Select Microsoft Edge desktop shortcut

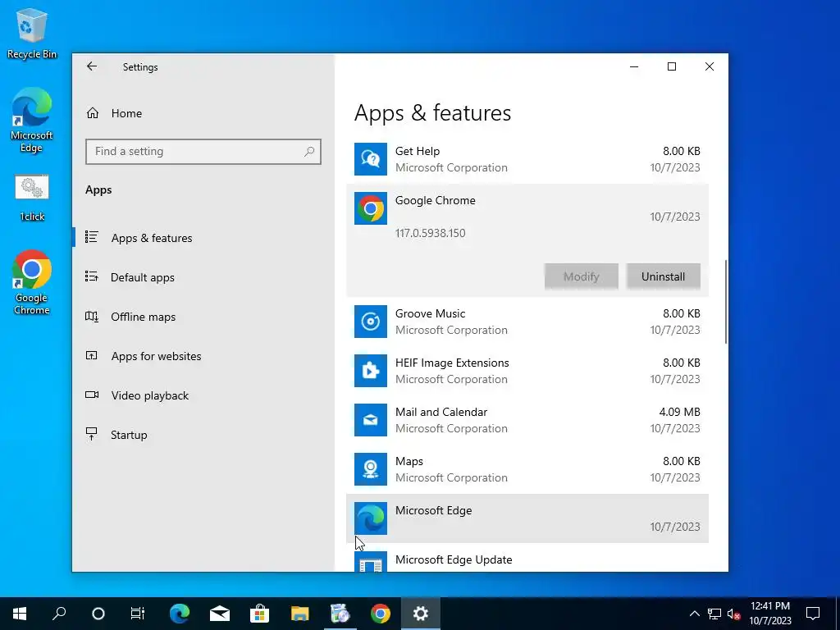pos(32,120)
